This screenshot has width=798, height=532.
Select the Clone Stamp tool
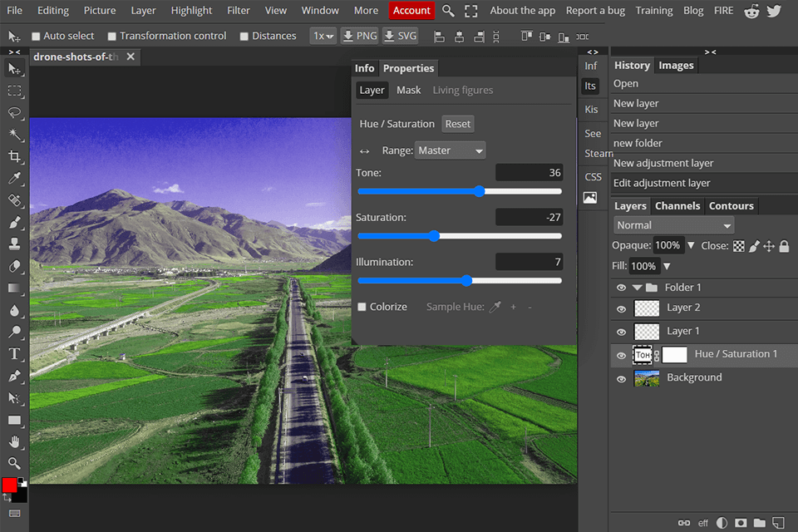(14, 244)
